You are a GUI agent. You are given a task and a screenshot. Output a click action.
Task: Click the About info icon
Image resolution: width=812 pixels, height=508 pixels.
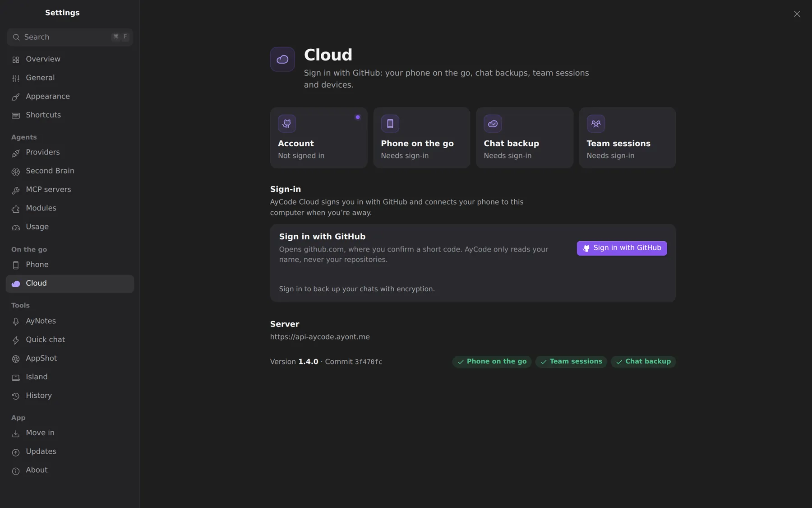point(16,471)
